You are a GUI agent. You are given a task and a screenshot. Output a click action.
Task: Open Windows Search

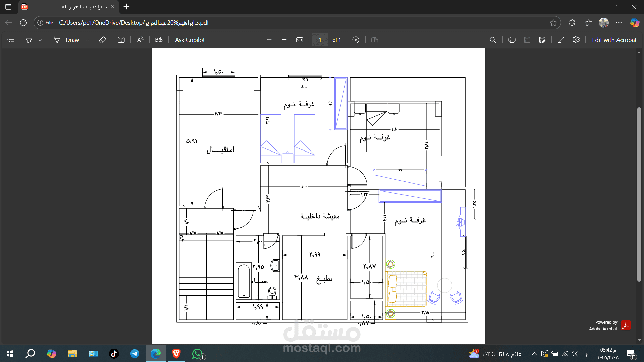coord(30,354)
